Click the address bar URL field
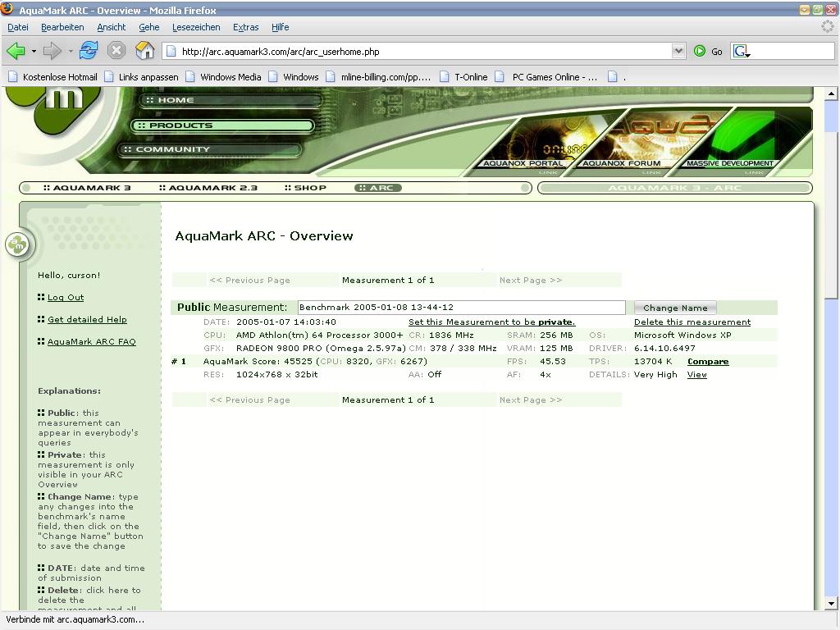Viewport: 840px width, 630px height. click(x=423, y=52)
